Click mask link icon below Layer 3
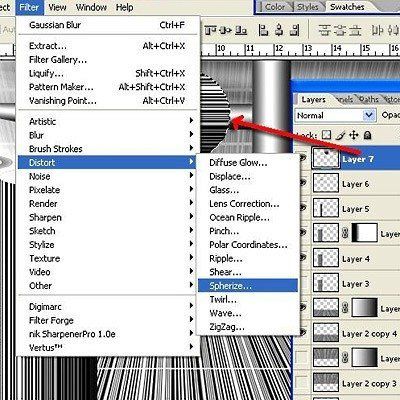 [x=345, y=308]
